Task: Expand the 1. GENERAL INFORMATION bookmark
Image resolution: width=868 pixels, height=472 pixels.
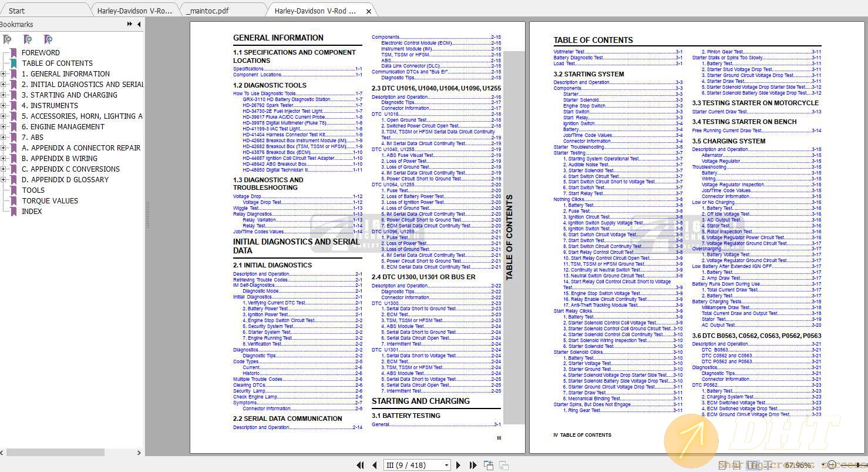Action: tap(4, 74)
